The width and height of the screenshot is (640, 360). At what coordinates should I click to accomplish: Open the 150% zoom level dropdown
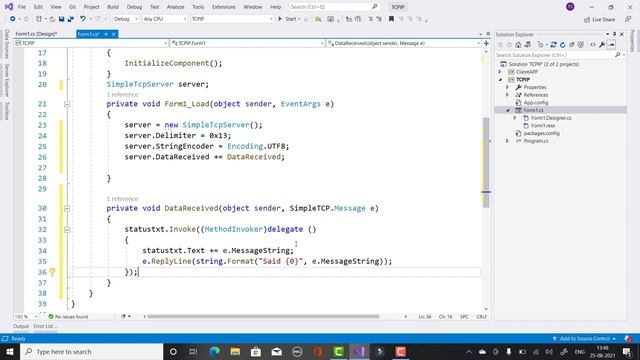26,316
